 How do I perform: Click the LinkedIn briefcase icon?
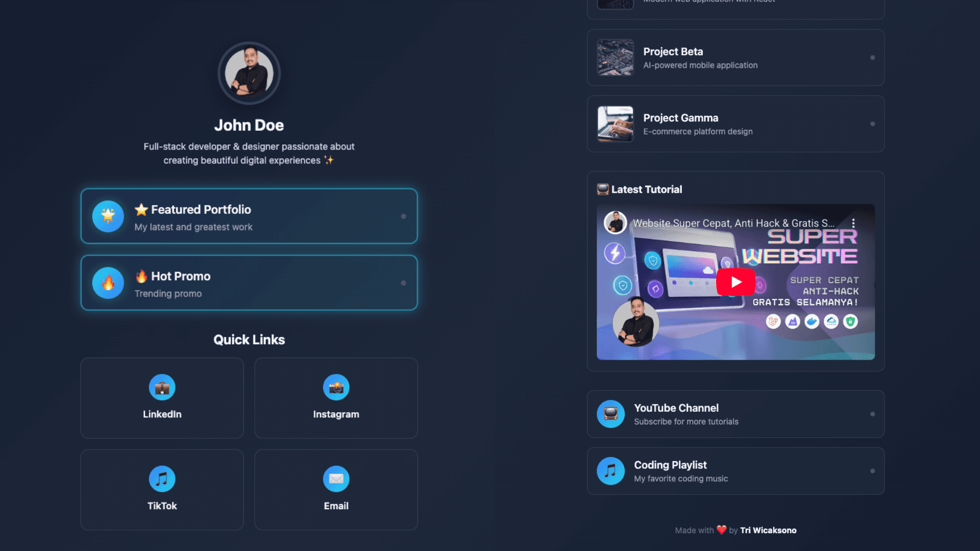[162, 387]
